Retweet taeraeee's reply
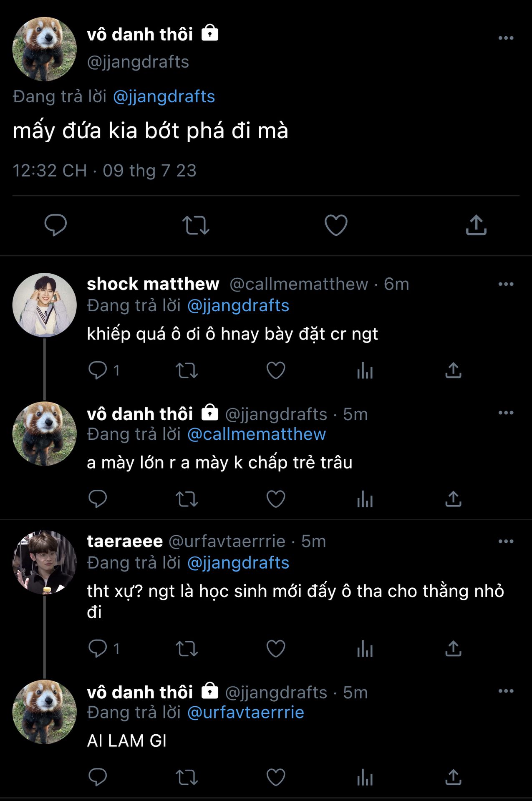 187,649
